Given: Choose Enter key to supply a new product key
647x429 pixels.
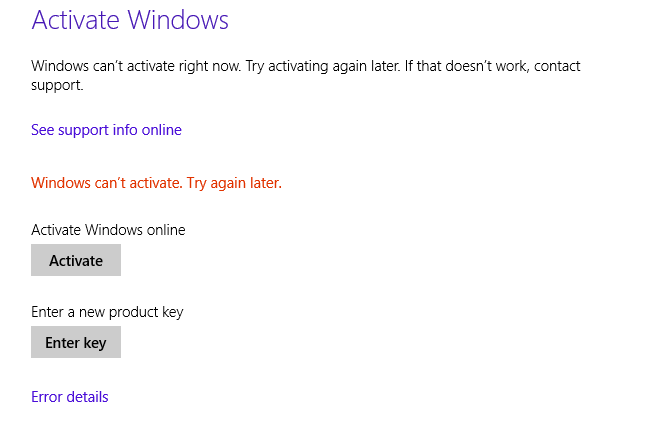Looking at the screenshot, I should pyautogui.click(x=76, y=342).
